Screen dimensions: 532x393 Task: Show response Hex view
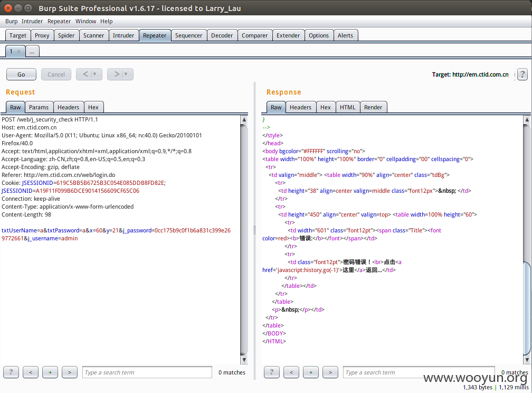(325, 107)
